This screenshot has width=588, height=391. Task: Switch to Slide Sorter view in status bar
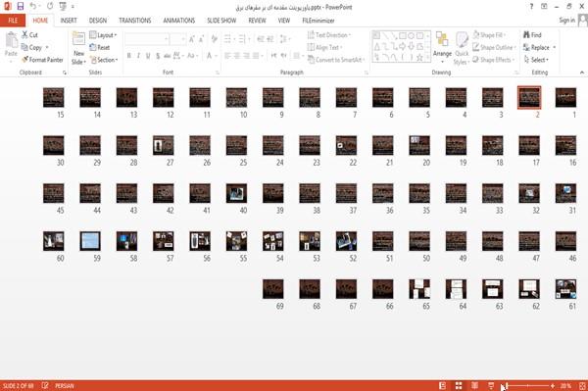point(459,386)
